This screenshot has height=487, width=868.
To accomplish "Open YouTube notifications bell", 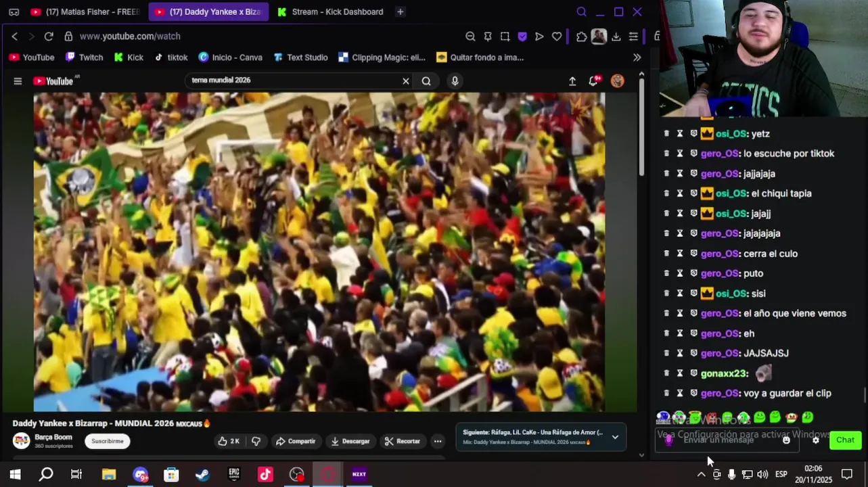I will tap(593, 81).
